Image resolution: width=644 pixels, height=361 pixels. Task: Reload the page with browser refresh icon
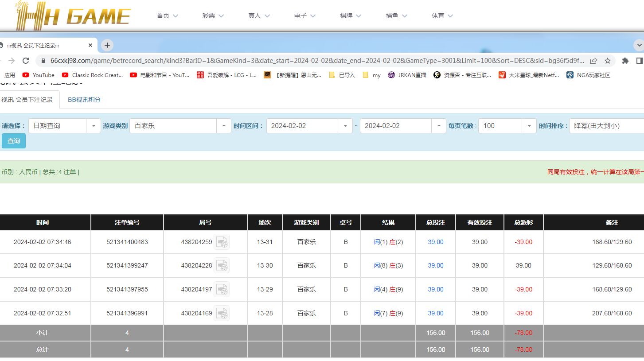coord(26,61)
